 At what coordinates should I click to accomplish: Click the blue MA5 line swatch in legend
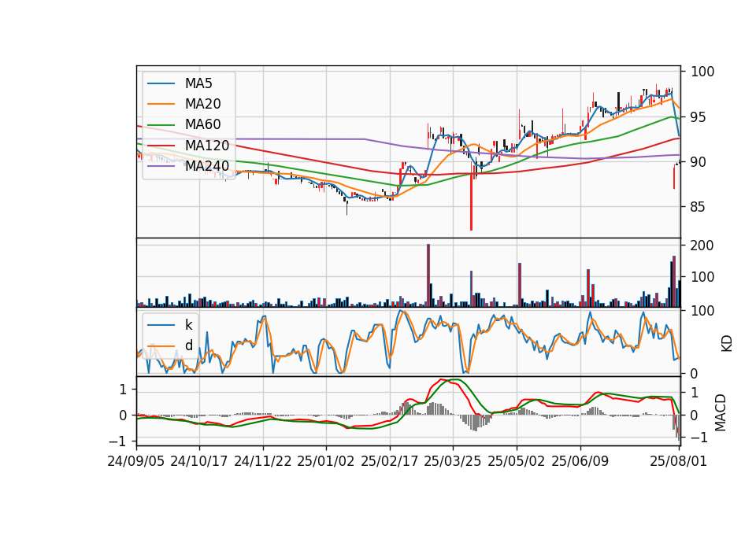(x=161, y=83)
